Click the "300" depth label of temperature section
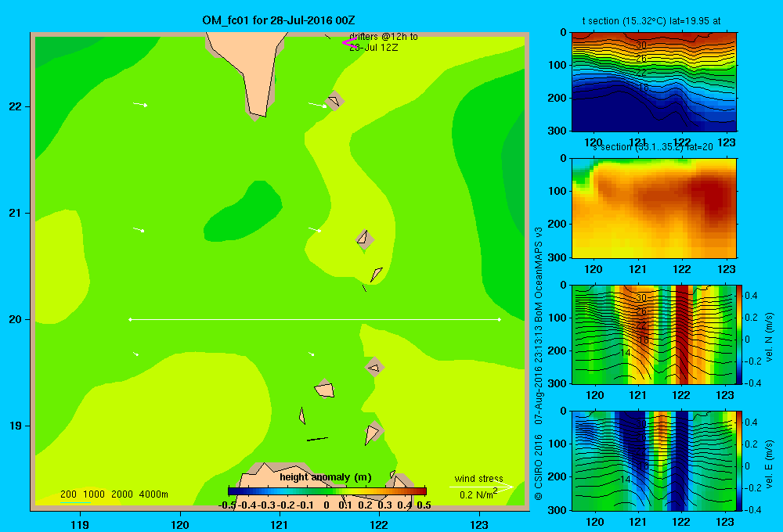This screenshot has width=783, height=532. 558,131
